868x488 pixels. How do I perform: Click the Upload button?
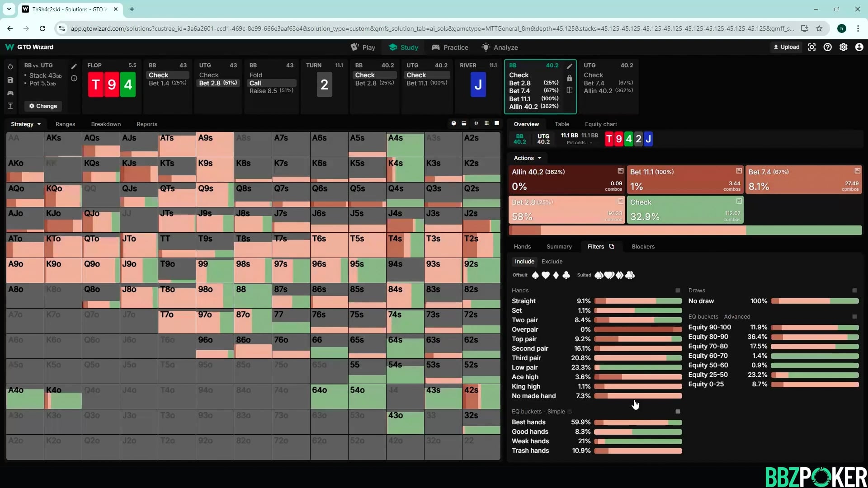pos(786,47)
